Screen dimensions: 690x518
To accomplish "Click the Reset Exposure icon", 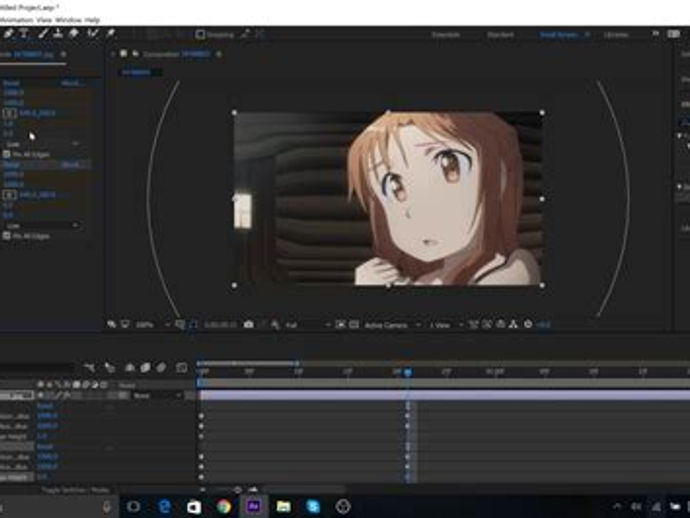I will pos(528,325).
